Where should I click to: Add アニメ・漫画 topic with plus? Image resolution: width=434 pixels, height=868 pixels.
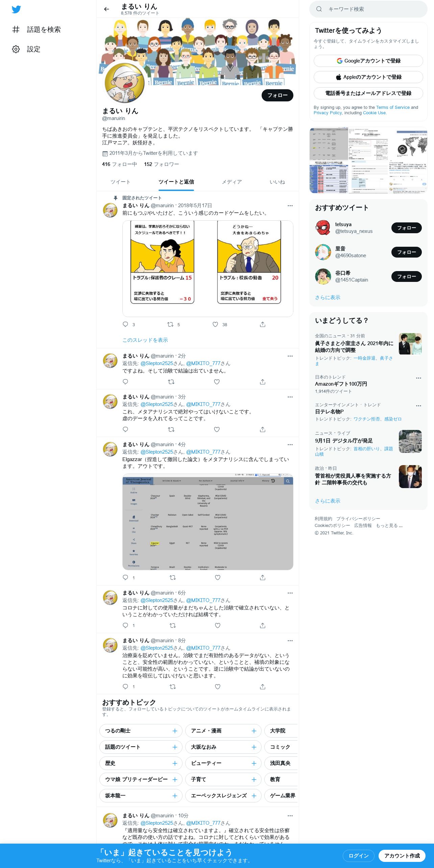pos(254,731)
